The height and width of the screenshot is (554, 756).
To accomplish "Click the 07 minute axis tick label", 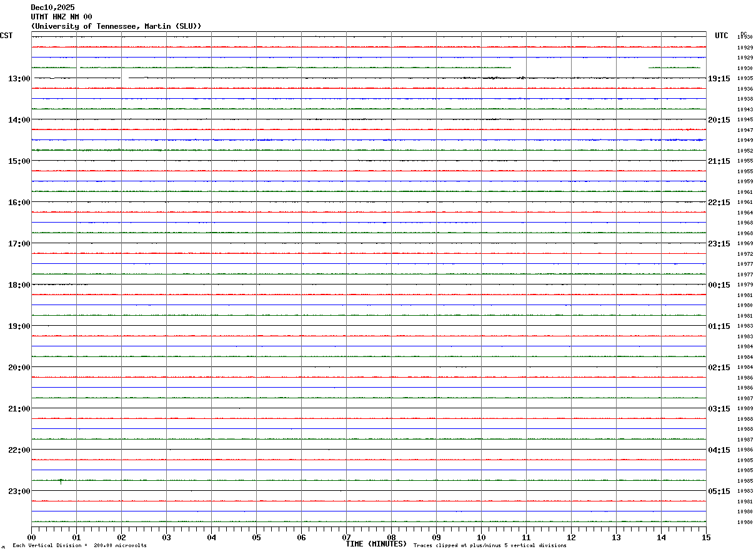I will tap(346, 538).
